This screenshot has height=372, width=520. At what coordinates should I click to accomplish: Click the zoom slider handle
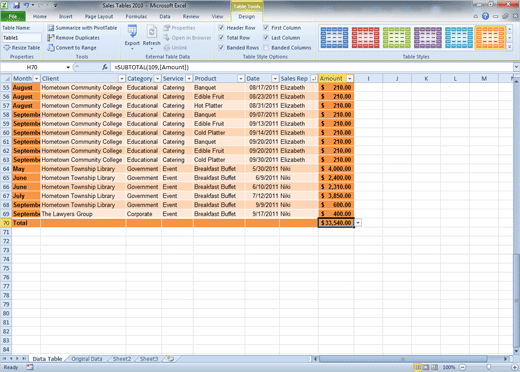pyautogui.click(x=489, y=367)
